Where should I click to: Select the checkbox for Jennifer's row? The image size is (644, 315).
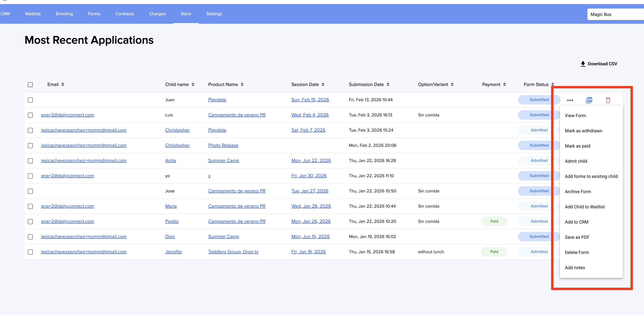click(30, 252)
